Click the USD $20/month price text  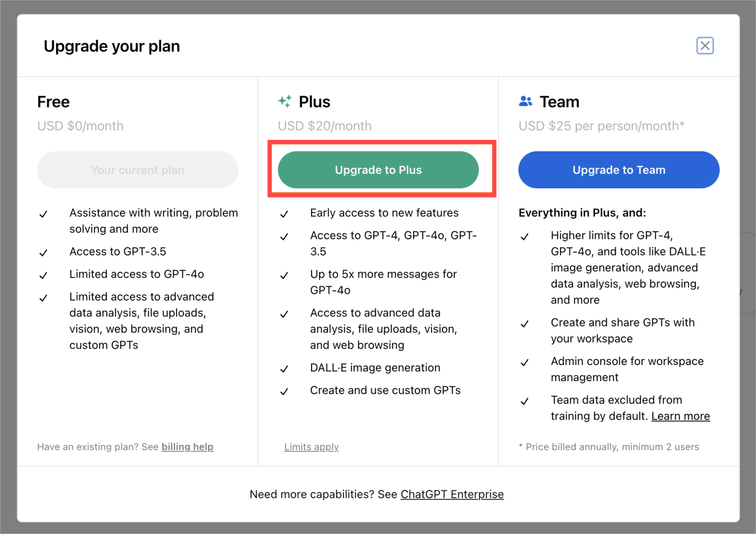[x=325, y=126]
